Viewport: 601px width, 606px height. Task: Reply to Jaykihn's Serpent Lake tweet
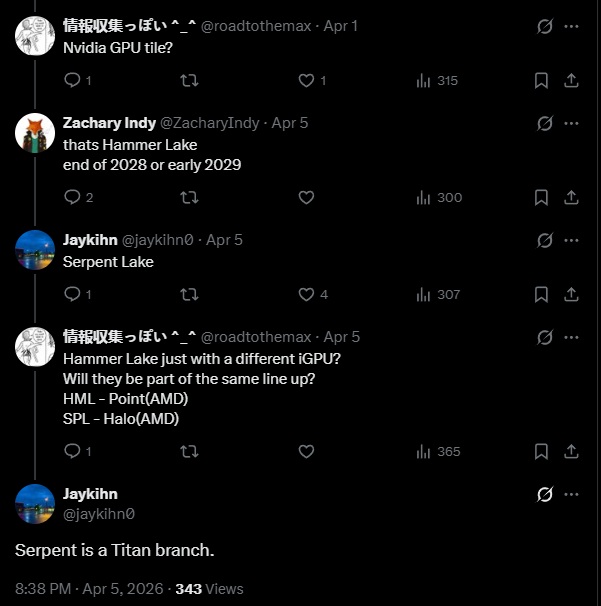coord(71,294)
